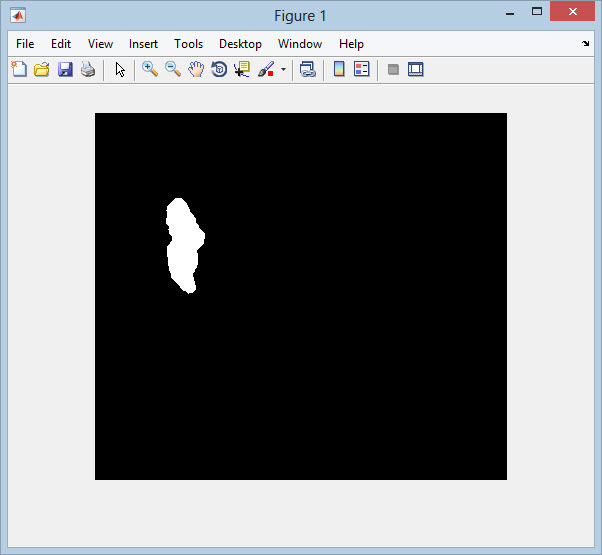Viewport: 602px width, 555px height.
Task: Activate the Zoom In magnifier tool
Action: tap(150, 69)
